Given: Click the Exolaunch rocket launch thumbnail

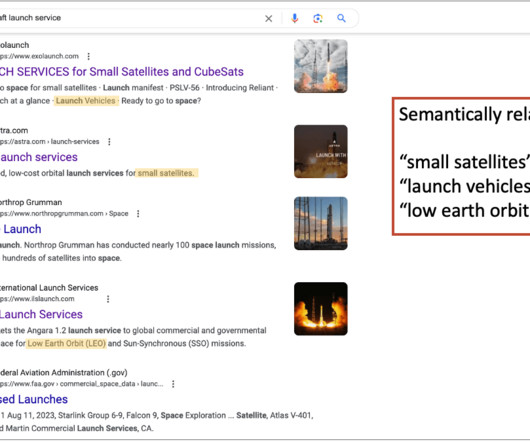Looking at the screenshot, I should point(321,66).
